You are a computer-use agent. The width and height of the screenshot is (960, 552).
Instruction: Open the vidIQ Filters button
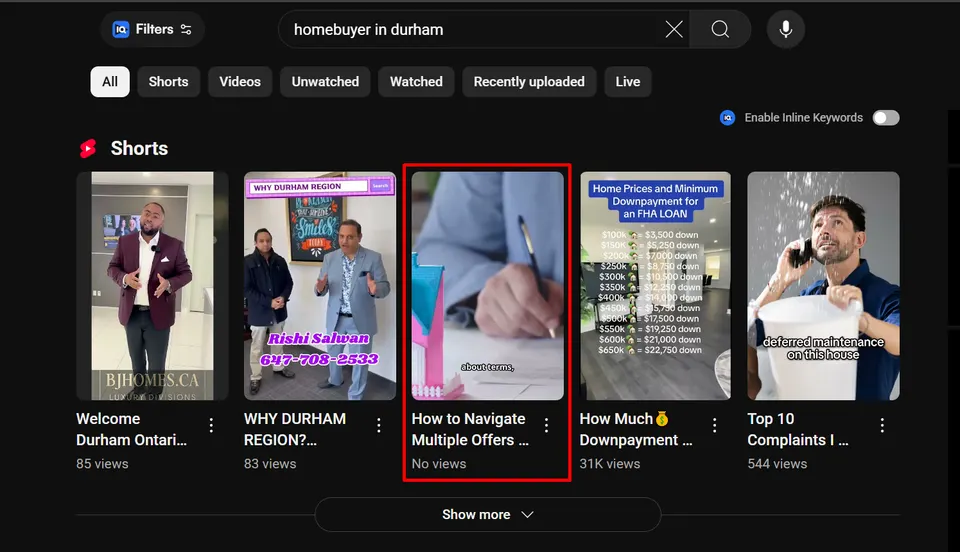point(152,29)
